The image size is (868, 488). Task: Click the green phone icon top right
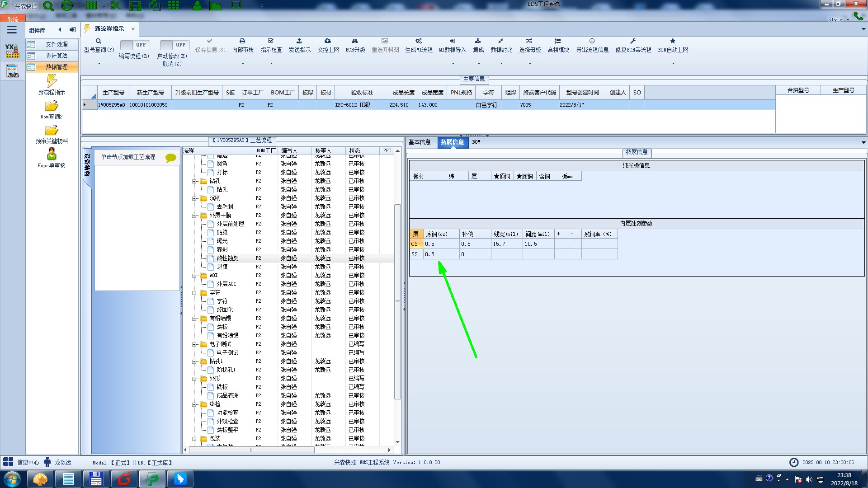click(858, 16)
